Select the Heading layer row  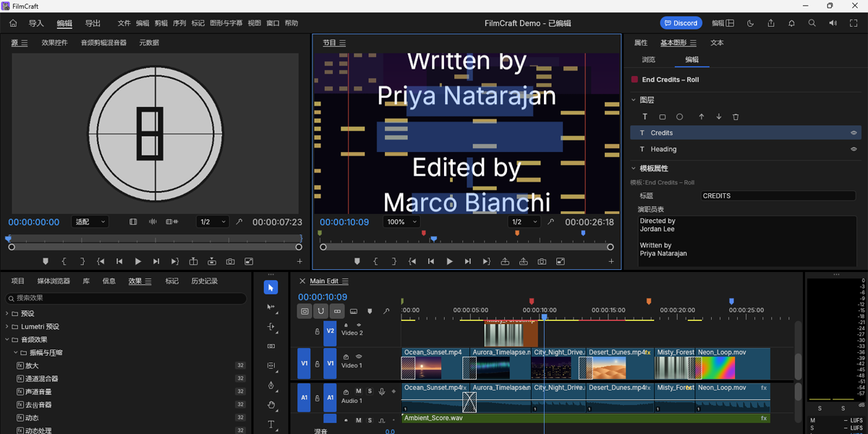(746, 149)
